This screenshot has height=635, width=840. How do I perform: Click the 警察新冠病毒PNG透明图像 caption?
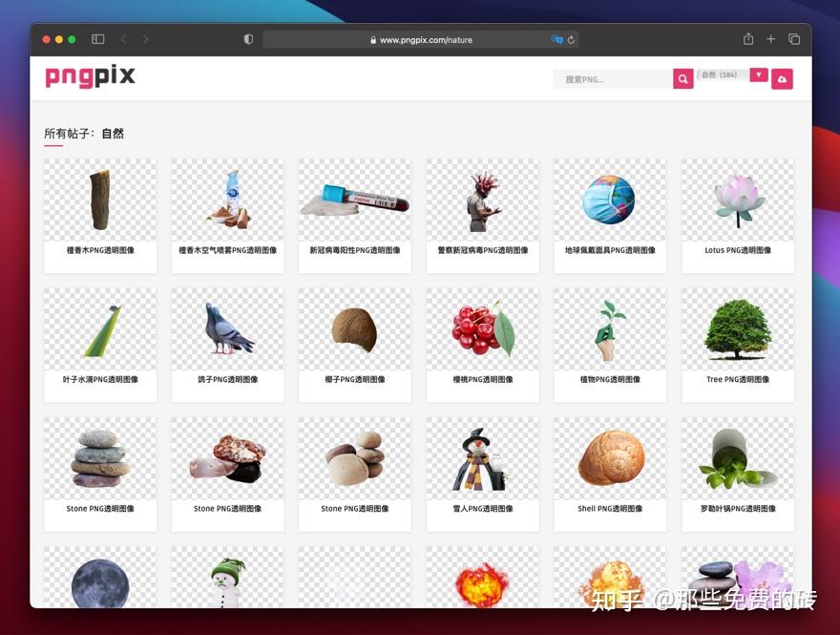(x=483, y=250)
